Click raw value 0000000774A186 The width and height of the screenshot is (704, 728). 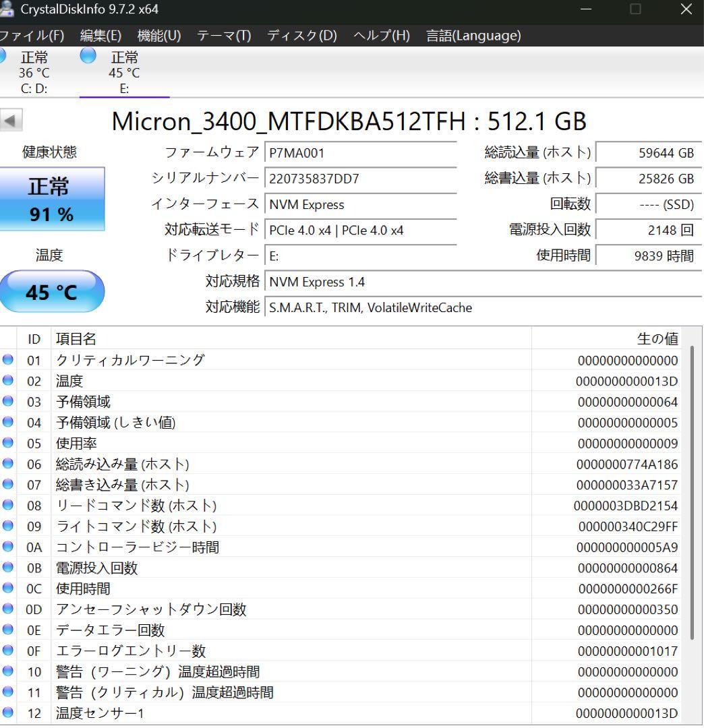[627, 464]
